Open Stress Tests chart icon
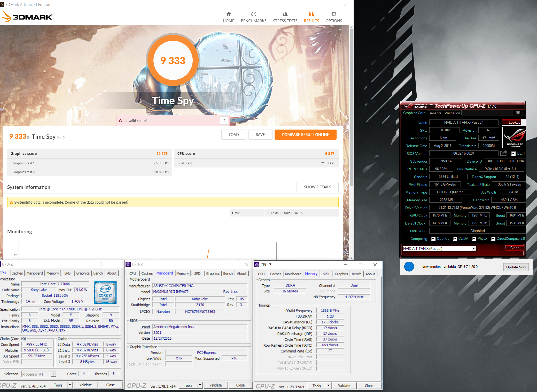Image resolution: width=537 pixels, height=392 pixels. point(285,14)
